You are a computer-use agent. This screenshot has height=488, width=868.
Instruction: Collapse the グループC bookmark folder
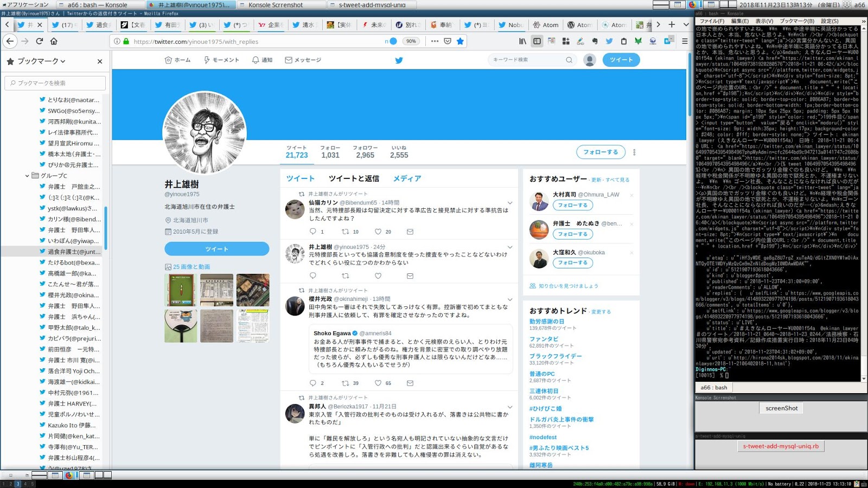coord(27,176)
